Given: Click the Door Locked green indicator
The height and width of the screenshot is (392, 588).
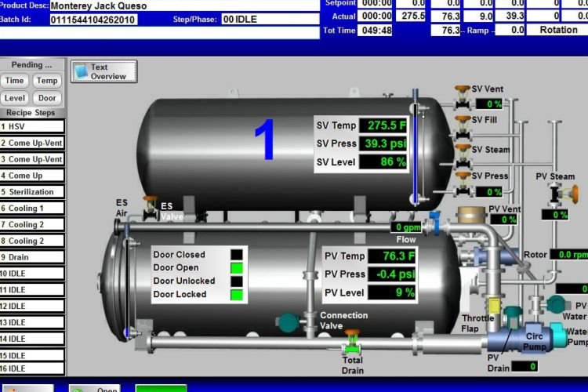Looking at the screenshot, I should [x=236, y=295].
